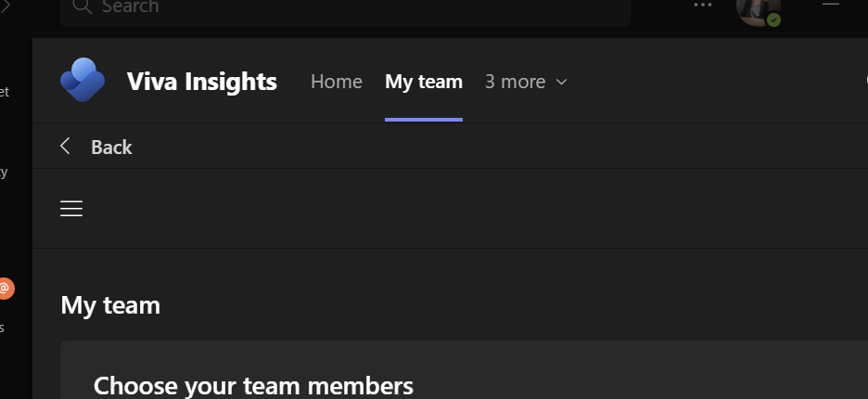868x399 pixels.
Task: Switch to the Home tab
Action: [x=336, y=82]
